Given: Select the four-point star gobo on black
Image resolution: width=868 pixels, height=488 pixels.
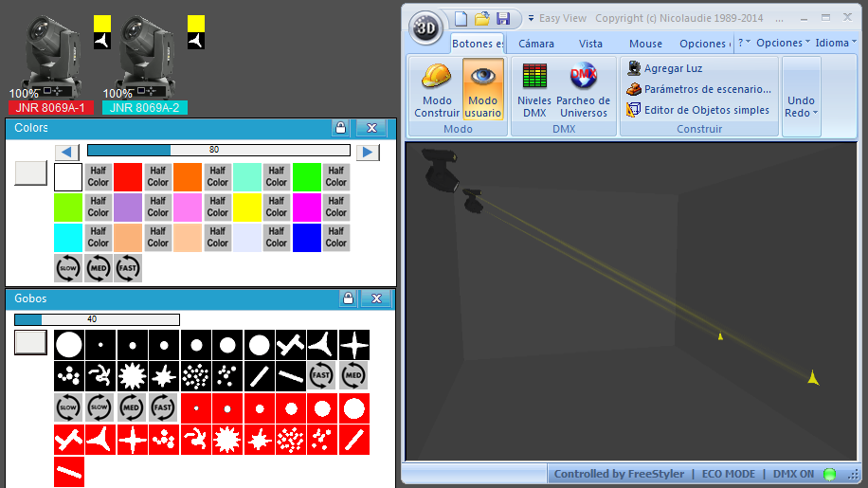Looking at the screenshot, I should coord(353,345).
